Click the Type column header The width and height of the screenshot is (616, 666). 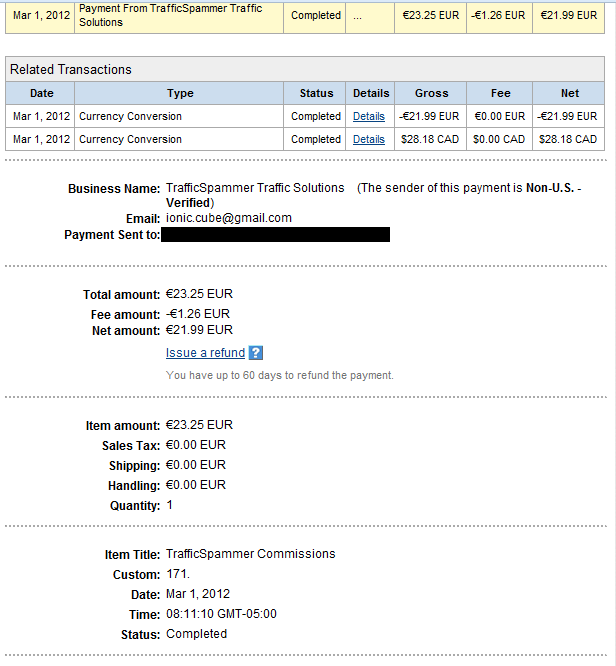[180, 93]
